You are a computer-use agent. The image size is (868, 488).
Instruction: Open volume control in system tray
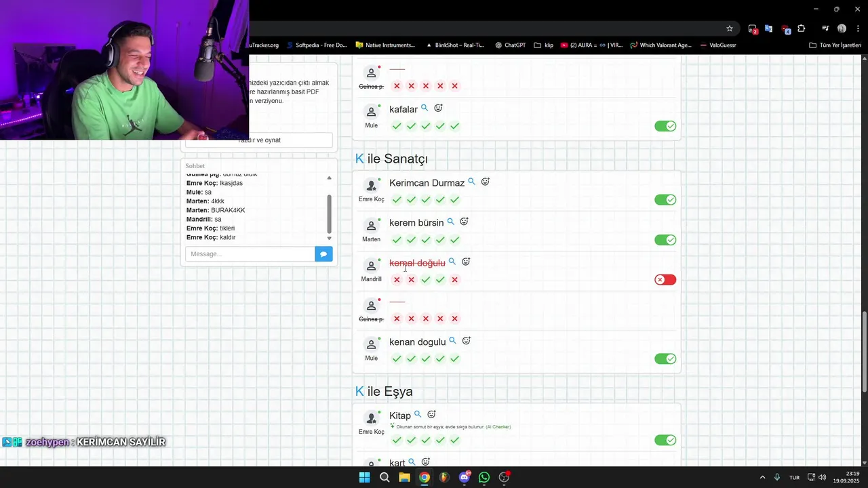pos(822,477)
